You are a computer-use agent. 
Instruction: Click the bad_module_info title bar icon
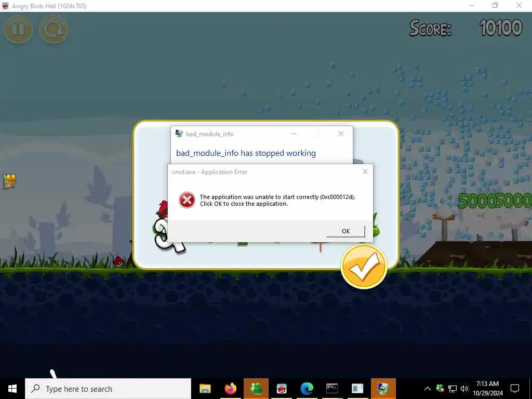point(179,134)
